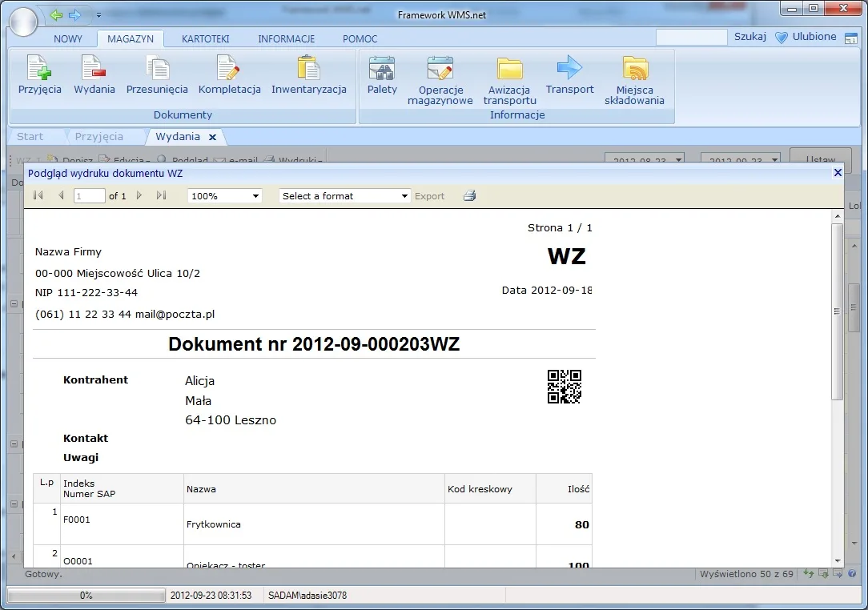Click the 0% progress bar
Image resolution: width=868 pixels, height=610 pixels.
point(86,596)
